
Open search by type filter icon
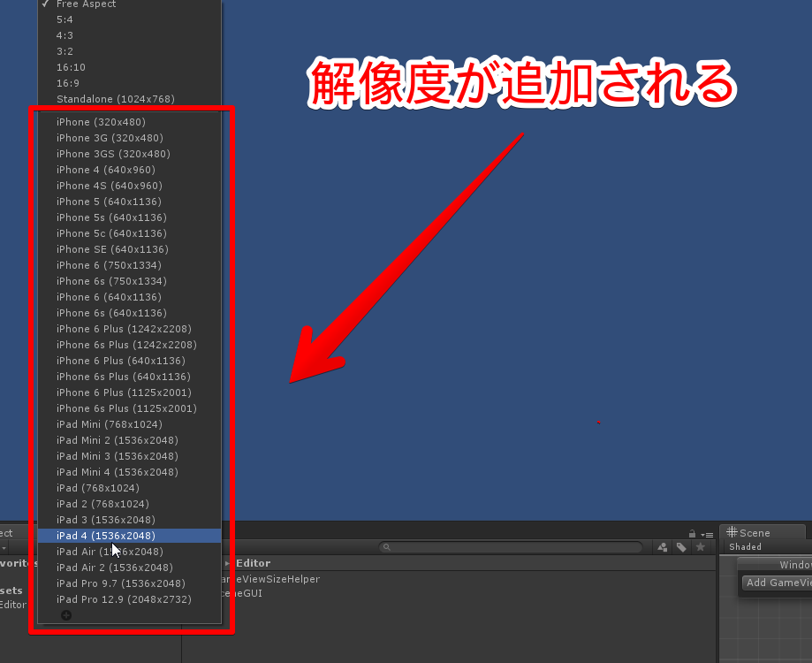(663, 547)
